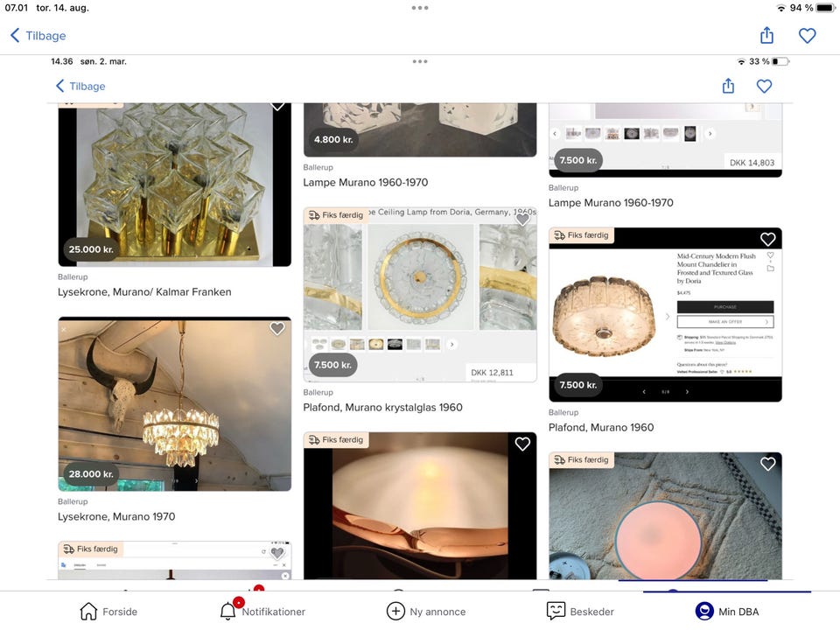Open the 28.000 kr chandelier photo thumbnail
Image resolution: width=840 pixels, height=630 pixels.
[174, 403]
